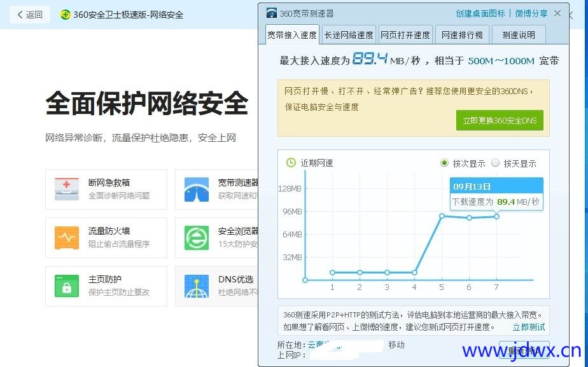Open the 网页打开速度 tab
This screenshot has width=588, height=367.
(405, 35)
